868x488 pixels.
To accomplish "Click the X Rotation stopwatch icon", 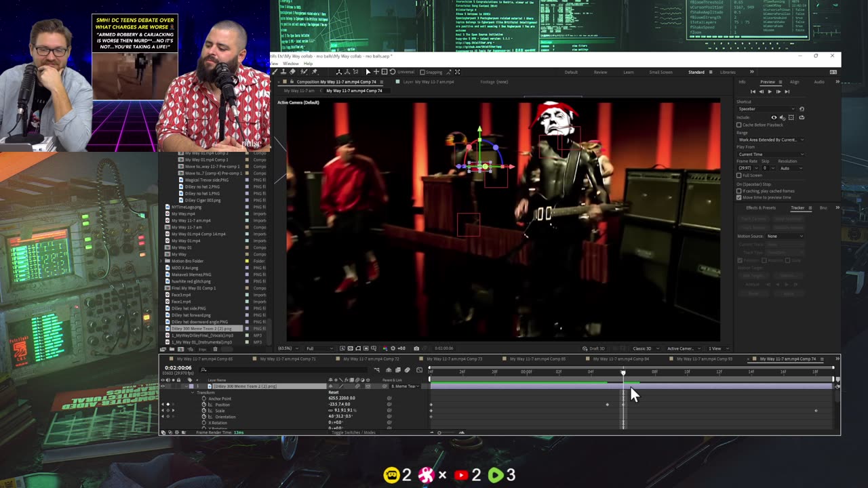I will point(204,423).
